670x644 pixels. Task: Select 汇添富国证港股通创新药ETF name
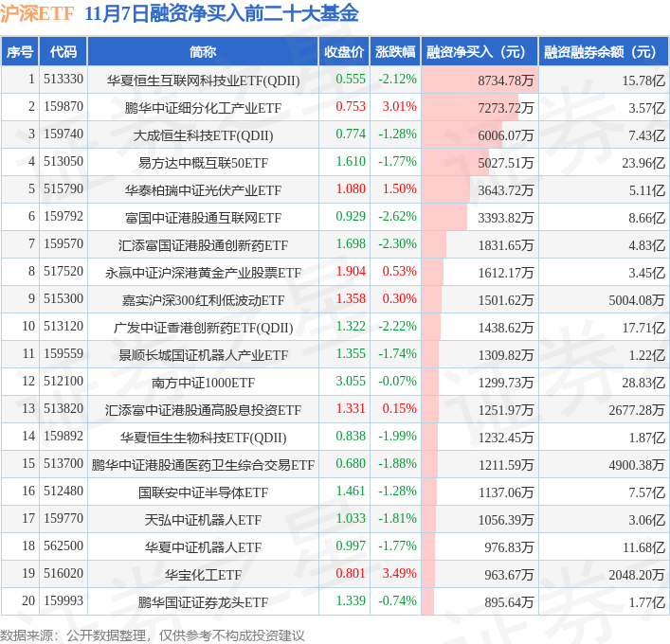click(x=203, y=245)
